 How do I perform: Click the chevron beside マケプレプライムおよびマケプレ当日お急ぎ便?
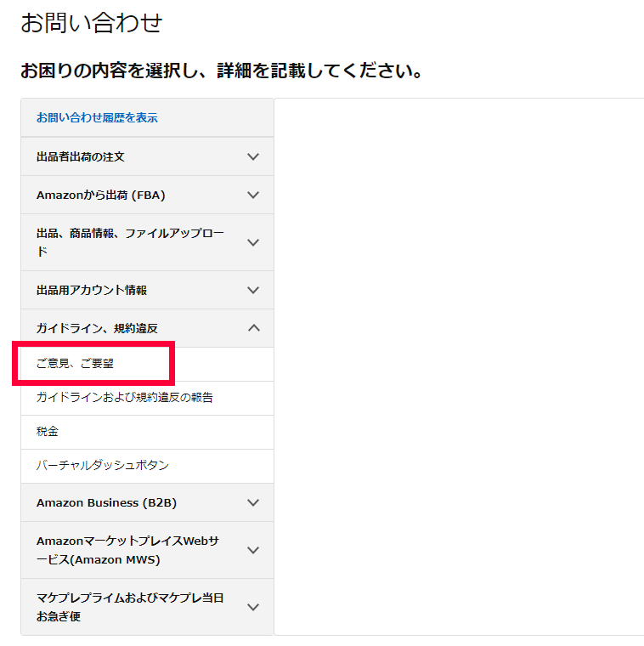click(252, 607)
